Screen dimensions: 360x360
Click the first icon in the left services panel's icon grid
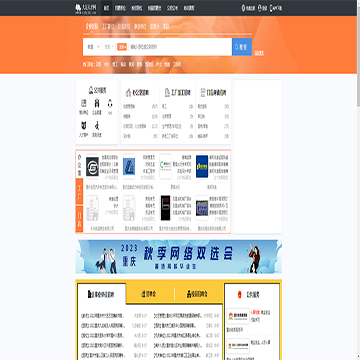83,104
